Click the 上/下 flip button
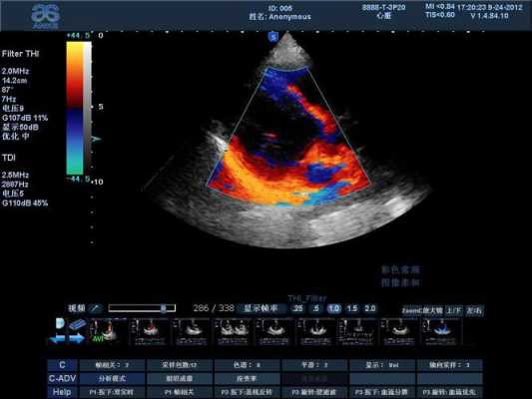The image size is (532, 399). pyautogui.click(x=453, y=310)
